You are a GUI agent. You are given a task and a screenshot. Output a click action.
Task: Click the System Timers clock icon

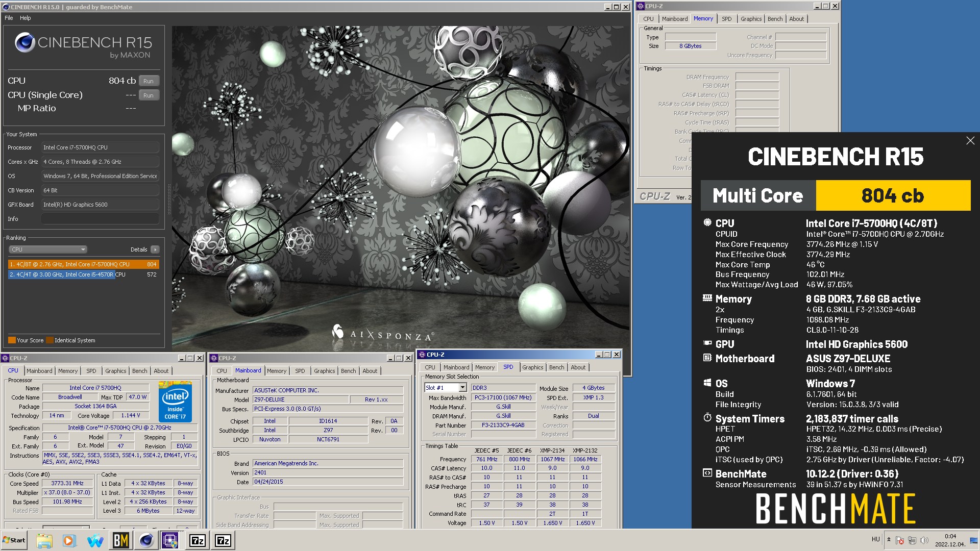click(x=707, y=418)
